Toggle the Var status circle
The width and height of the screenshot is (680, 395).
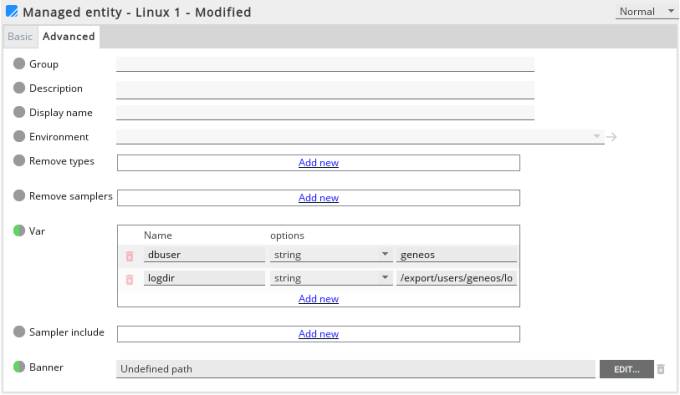tap(19, 231)
